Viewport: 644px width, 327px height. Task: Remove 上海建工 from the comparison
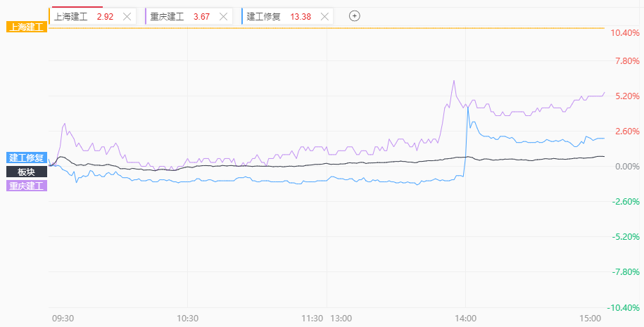[x=127, y=17]
